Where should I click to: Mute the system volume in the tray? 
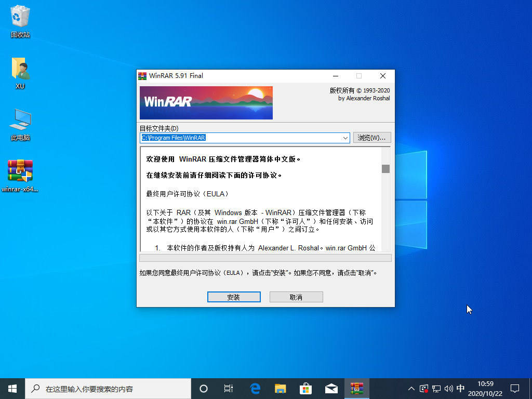(x=448, y=388)
